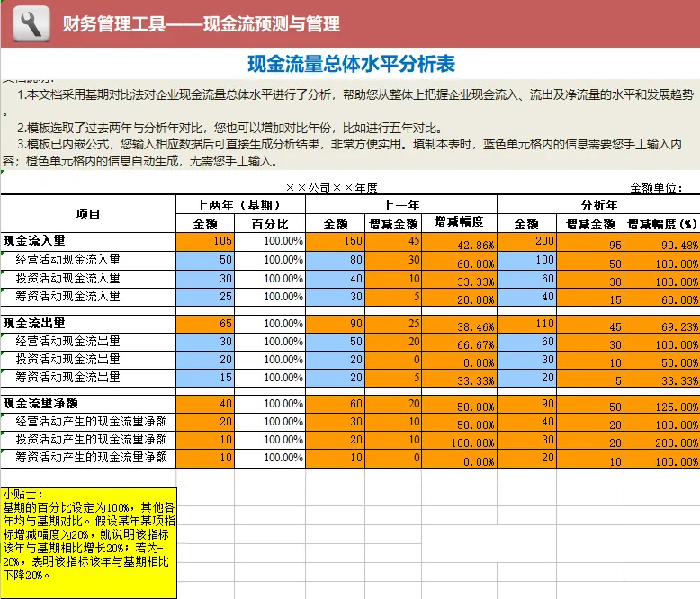Click the 42.86% cell in 现金流入量 row

coord(460,241)
